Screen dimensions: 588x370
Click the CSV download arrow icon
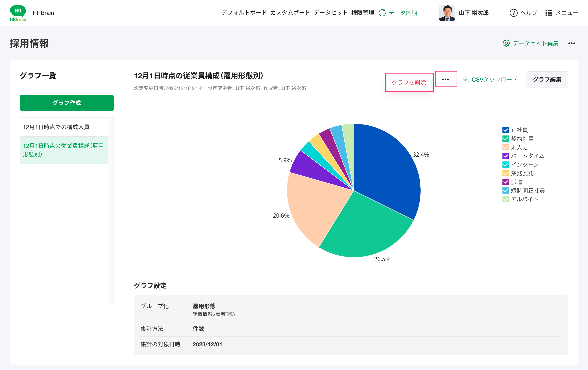465,79
